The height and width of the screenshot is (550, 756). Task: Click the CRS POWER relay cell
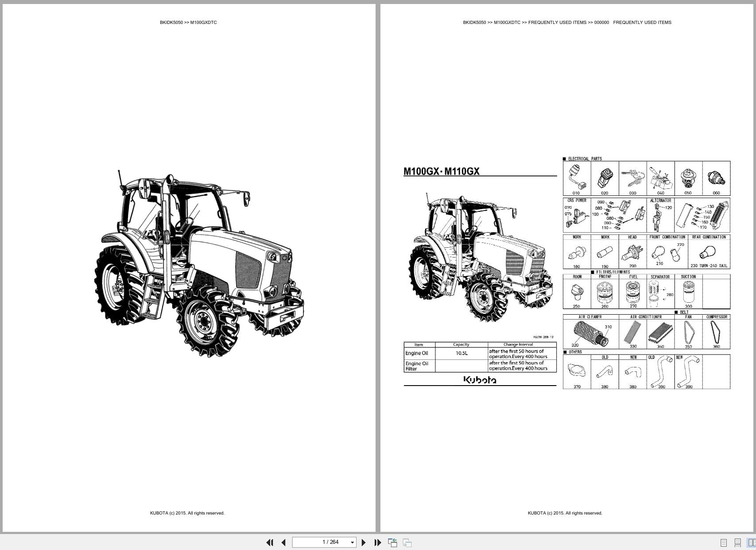(577, 215)
